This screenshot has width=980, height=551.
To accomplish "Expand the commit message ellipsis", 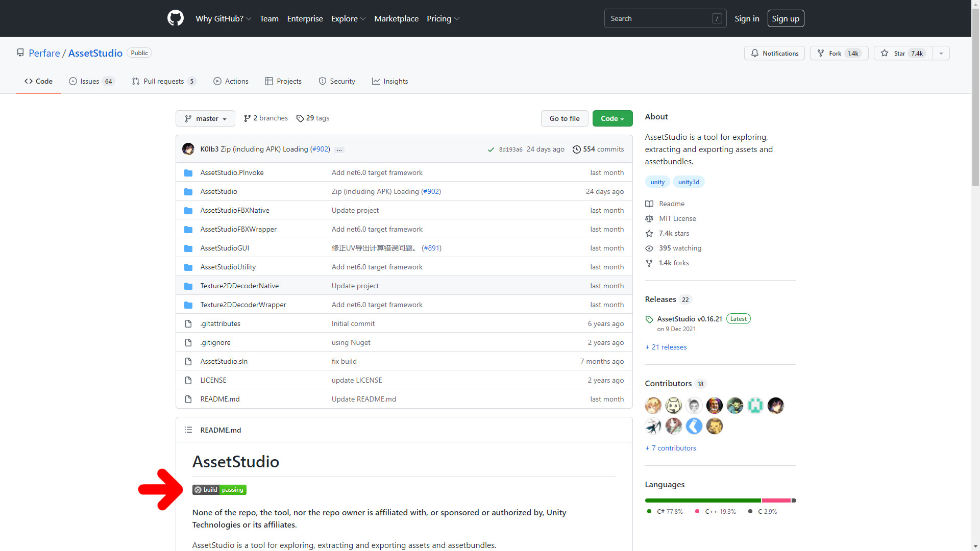I will 339,149.
